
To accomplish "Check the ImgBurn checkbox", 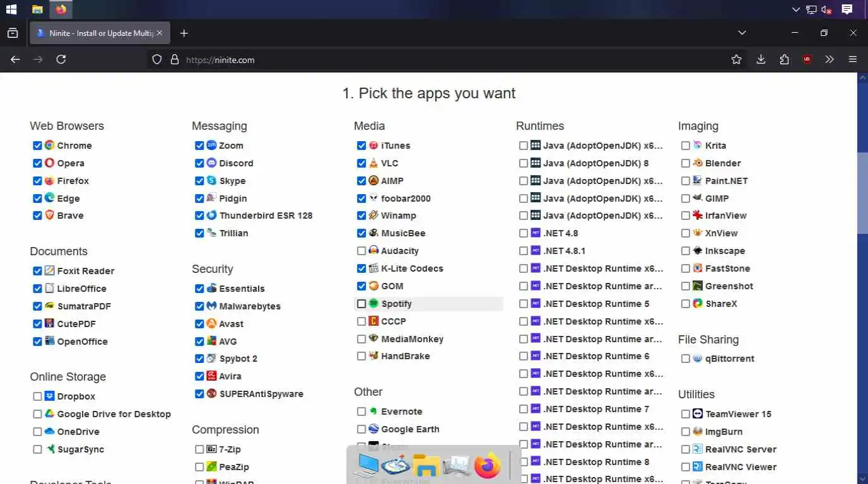I will [686, 432].
